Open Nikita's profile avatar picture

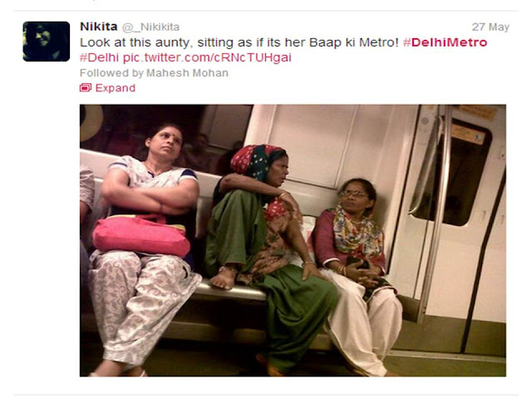tap(47, 42)
